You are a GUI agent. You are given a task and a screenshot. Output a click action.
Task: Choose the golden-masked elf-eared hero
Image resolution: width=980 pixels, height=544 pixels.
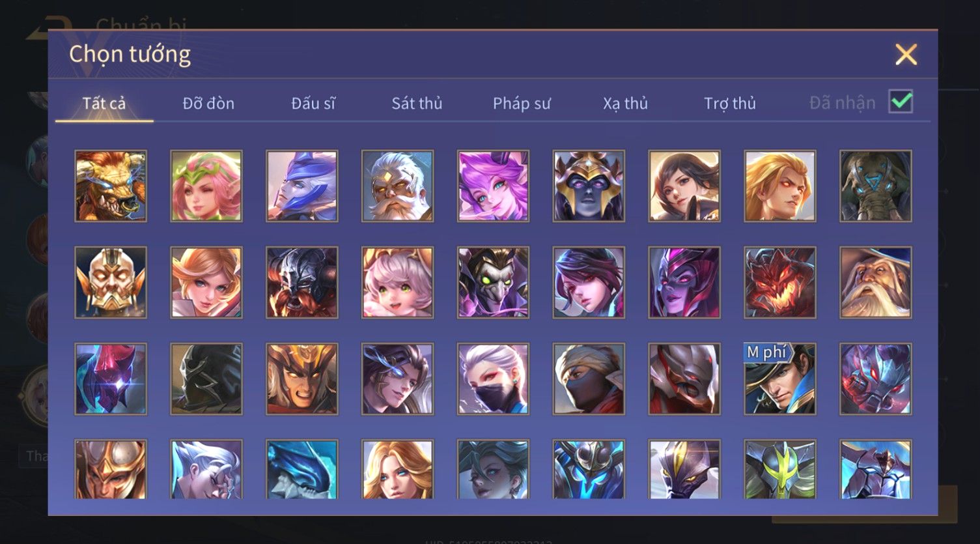[111, 283]
